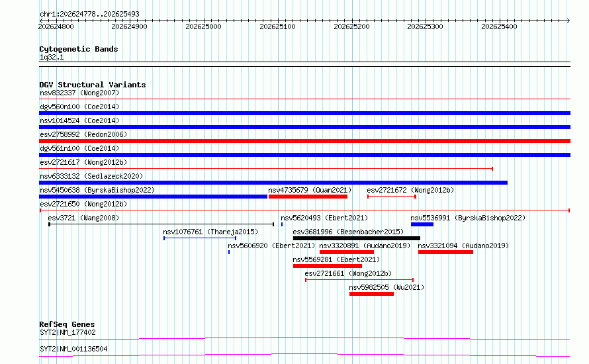
Task: Select the nsv5620493 (Ebert2021) label
Action: coord(324,218)
